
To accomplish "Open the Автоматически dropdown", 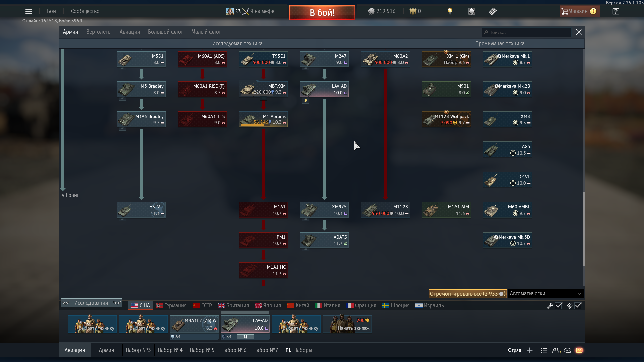I will point(546,294).
